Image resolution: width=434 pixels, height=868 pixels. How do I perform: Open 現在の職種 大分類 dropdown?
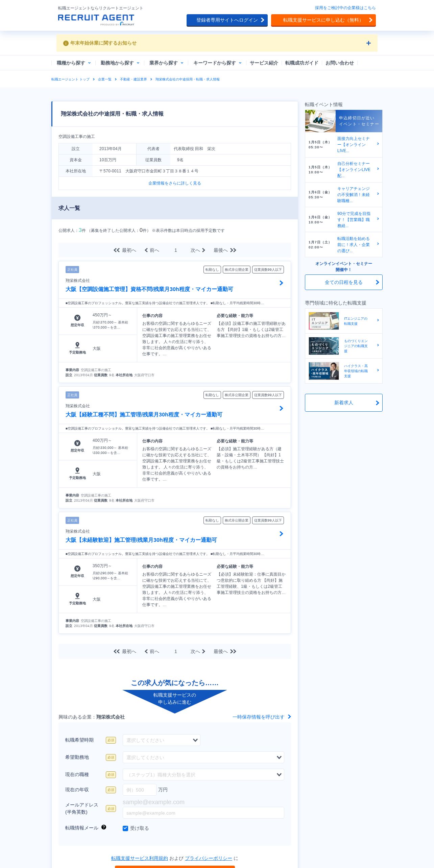[x=203, y=774]
